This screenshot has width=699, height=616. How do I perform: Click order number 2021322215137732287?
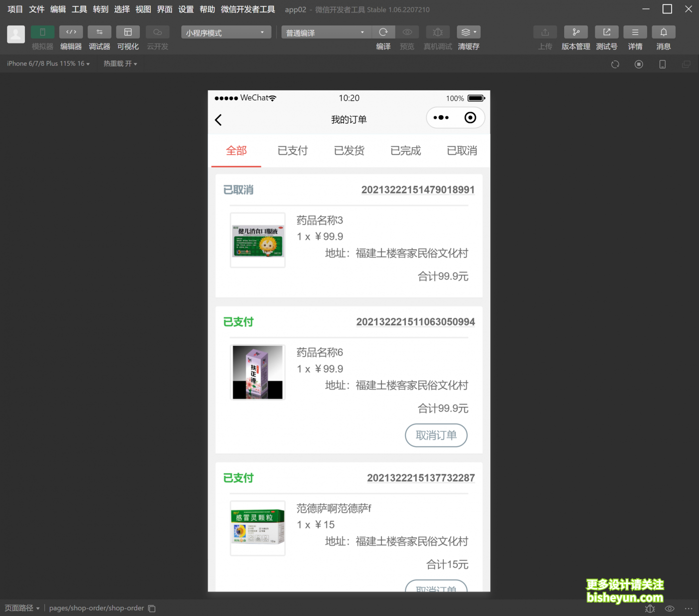[421, 478]
